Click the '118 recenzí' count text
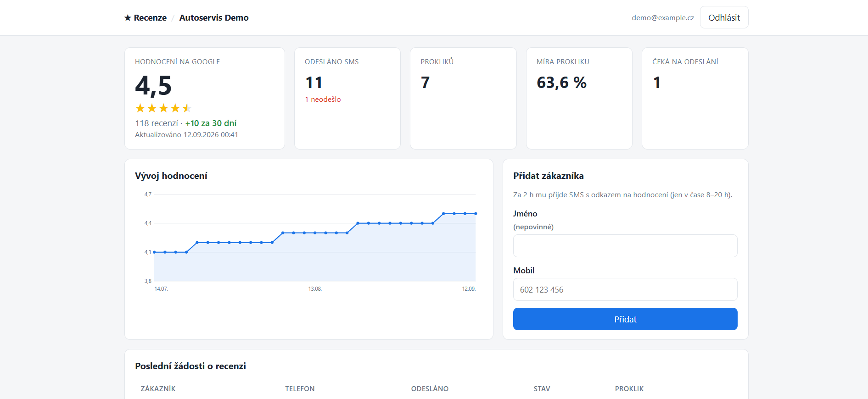868x399 pixels. (157, 123)
